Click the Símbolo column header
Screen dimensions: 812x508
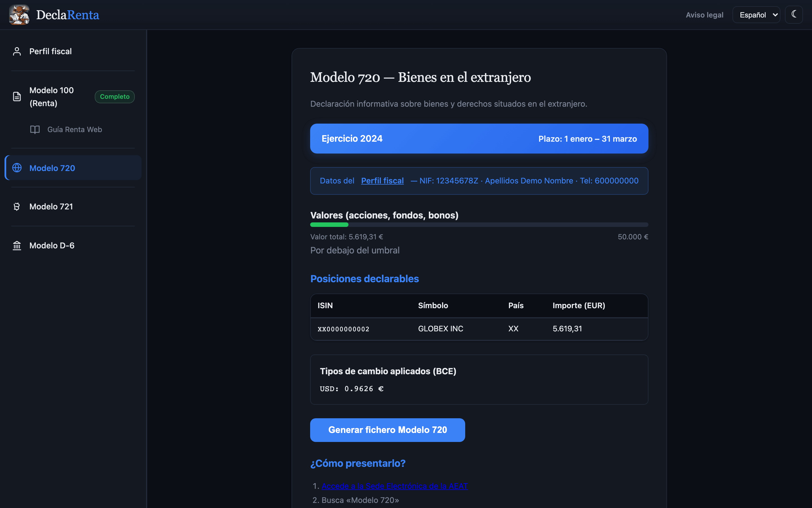433,305
